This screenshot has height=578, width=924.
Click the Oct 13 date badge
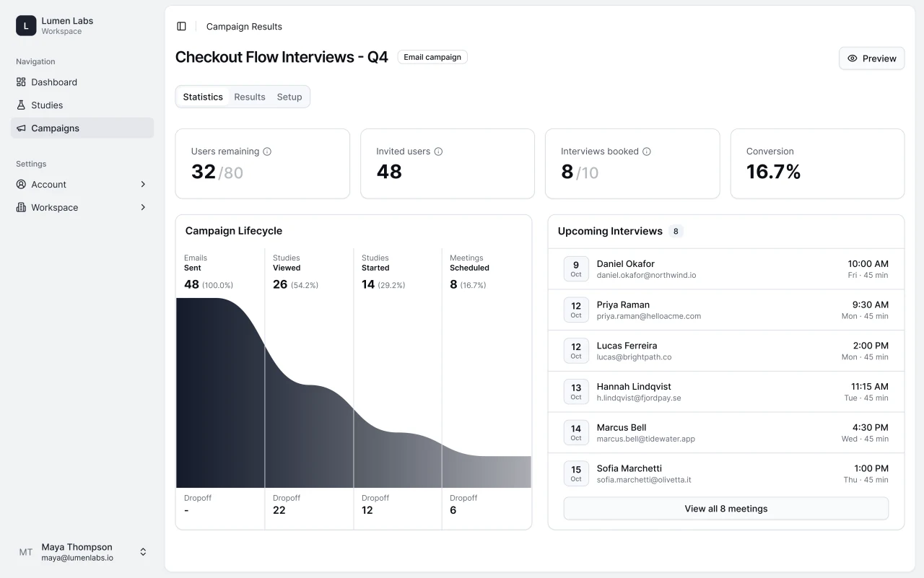[x=576, y=392]
